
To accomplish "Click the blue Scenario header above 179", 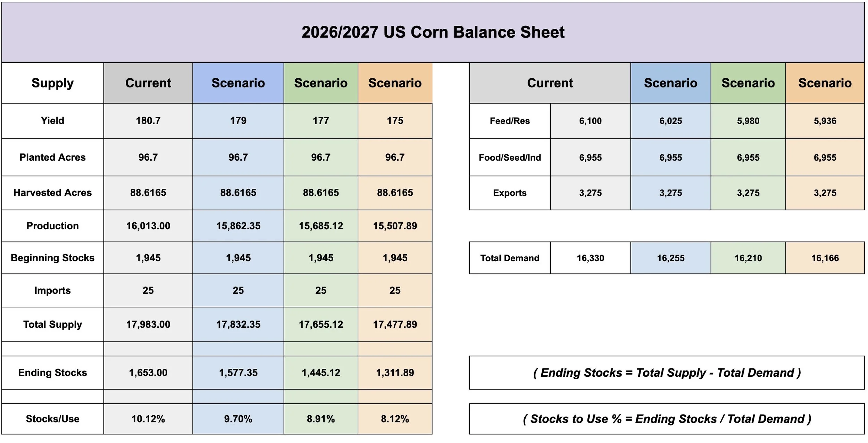I will (238, 83).
